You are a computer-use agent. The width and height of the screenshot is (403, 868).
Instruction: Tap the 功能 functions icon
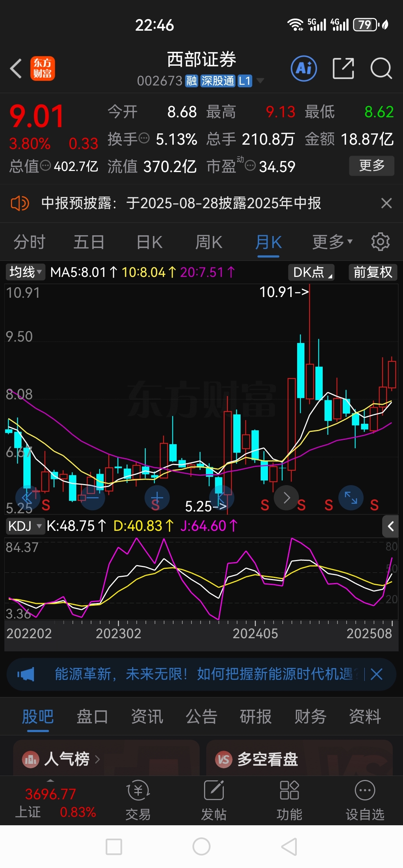point(289,790)
